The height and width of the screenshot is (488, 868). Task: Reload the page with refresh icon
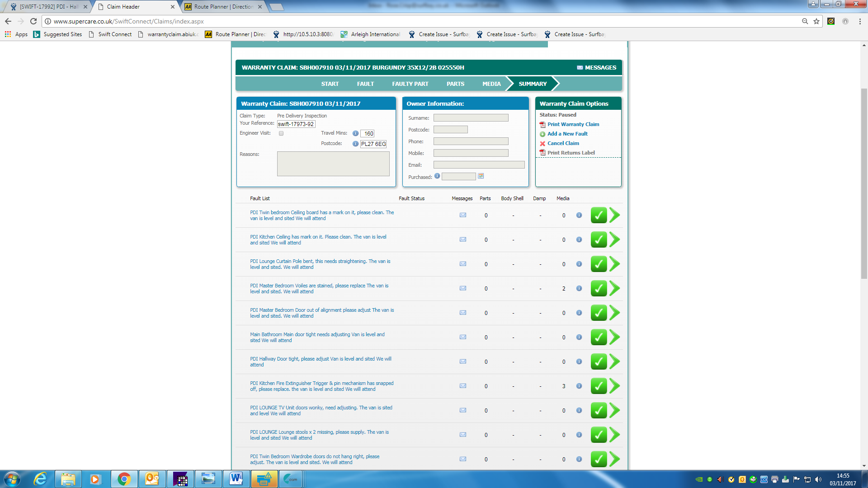(33, 21)
